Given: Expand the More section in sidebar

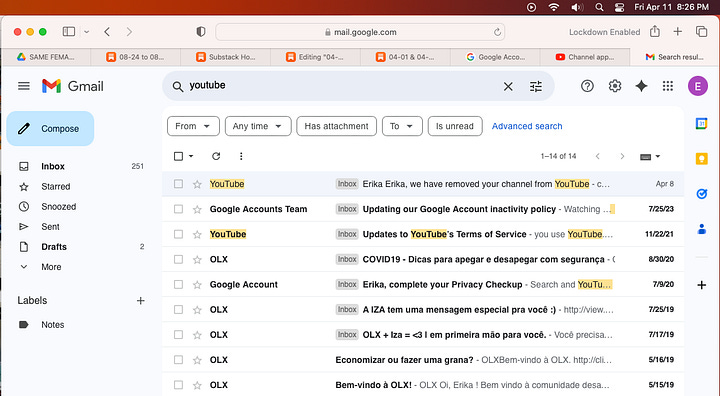Looking at the screenshot, I should (x=51, y=267).
